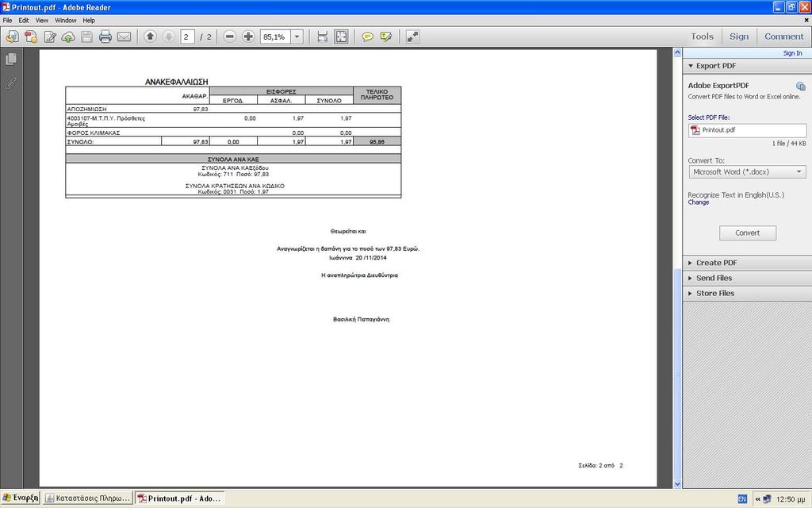Open the Page Thumbnails panel icon
Image resolution: width=812 pixels, height=508 pixels.
11,59
